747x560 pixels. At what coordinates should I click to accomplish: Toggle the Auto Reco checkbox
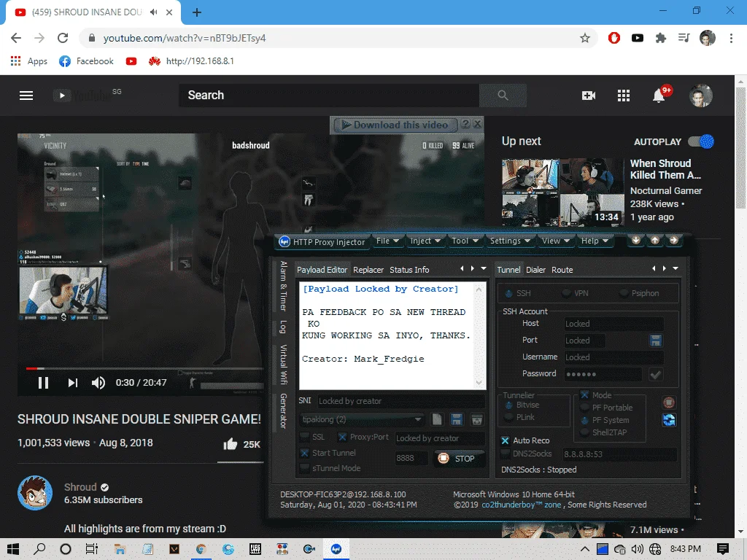click(x=505, y=440)
